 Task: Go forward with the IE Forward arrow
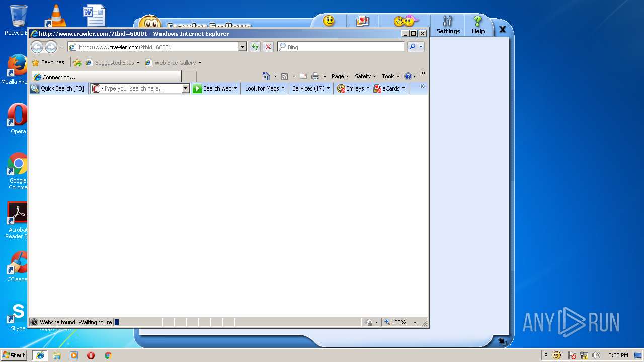point(51,47)
